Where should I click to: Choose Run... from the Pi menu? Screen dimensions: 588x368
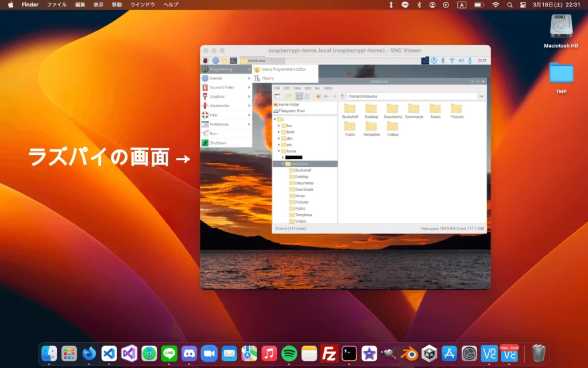(x=226, y=133)
